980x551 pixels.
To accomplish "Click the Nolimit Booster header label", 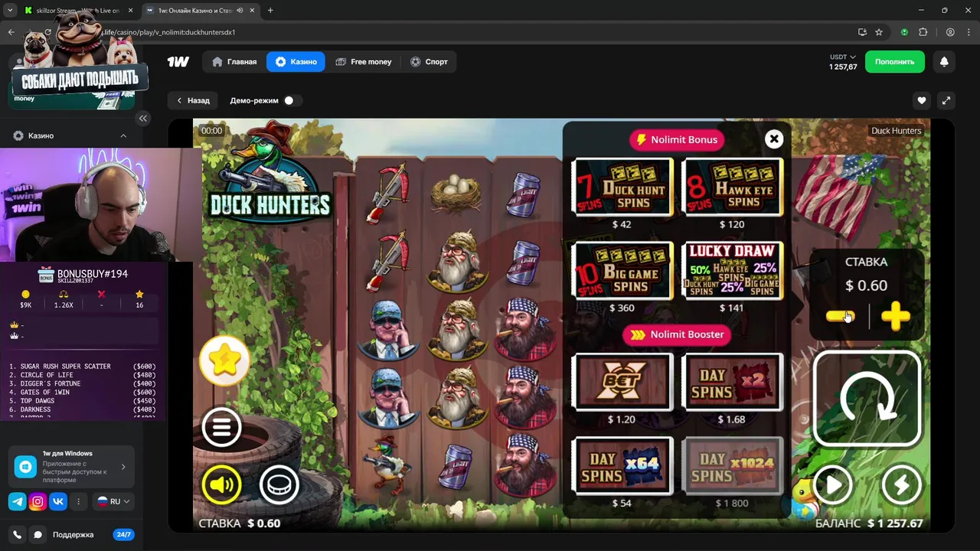I will point(678,334).
